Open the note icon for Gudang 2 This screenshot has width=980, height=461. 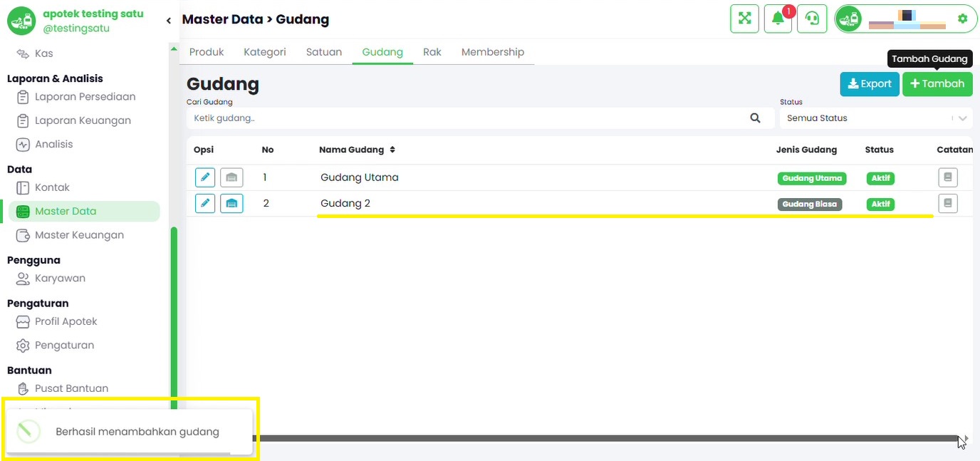point(948,203)
